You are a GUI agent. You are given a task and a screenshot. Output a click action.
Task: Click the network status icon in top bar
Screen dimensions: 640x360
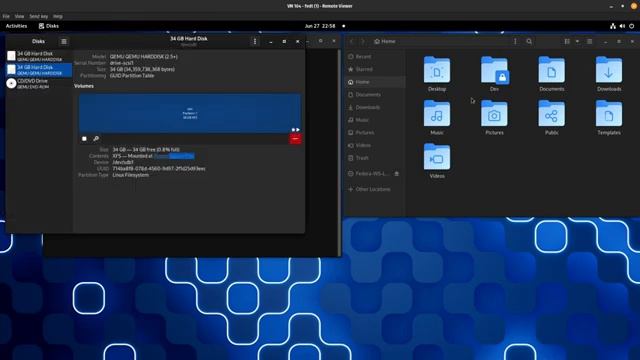[x=613, y=26]
